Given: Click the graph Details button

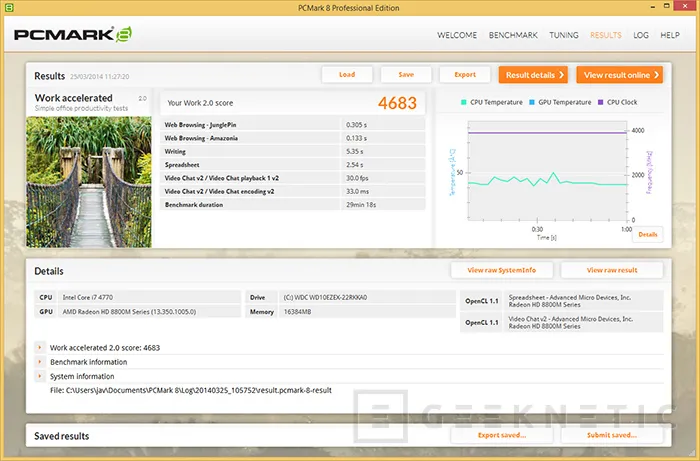Looking at the screenshot, I should [647, 234].
